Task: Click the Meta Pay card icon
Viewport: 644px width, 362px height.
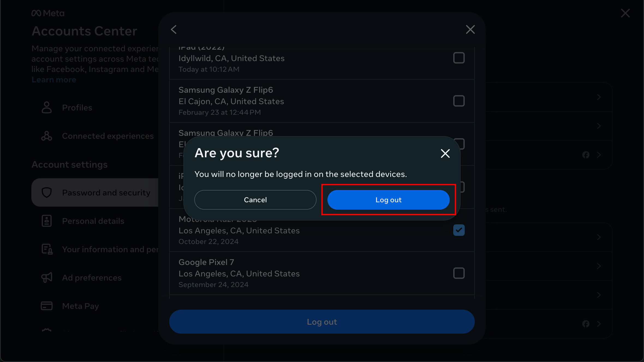Action: [47, 306]
